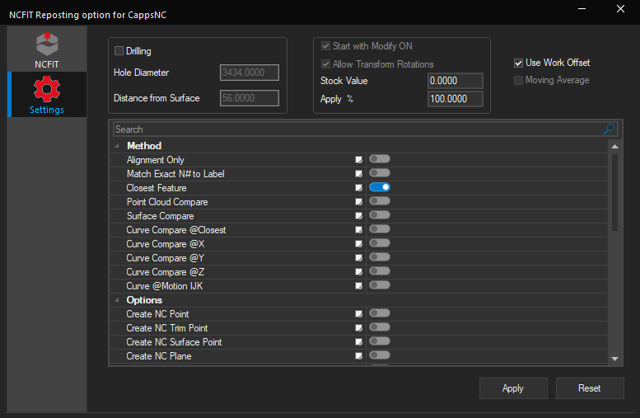640x418 pixels.
Task: Turn on Surface Compare switch
Action: pyautogui.click(x=380, y=215)
